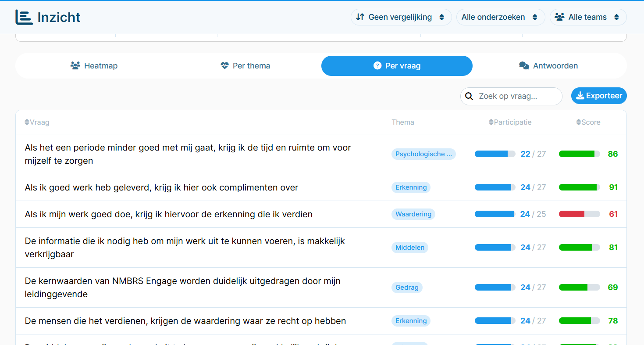
Task: Click the Heatmap tab people icon
Action: point(75,66)
